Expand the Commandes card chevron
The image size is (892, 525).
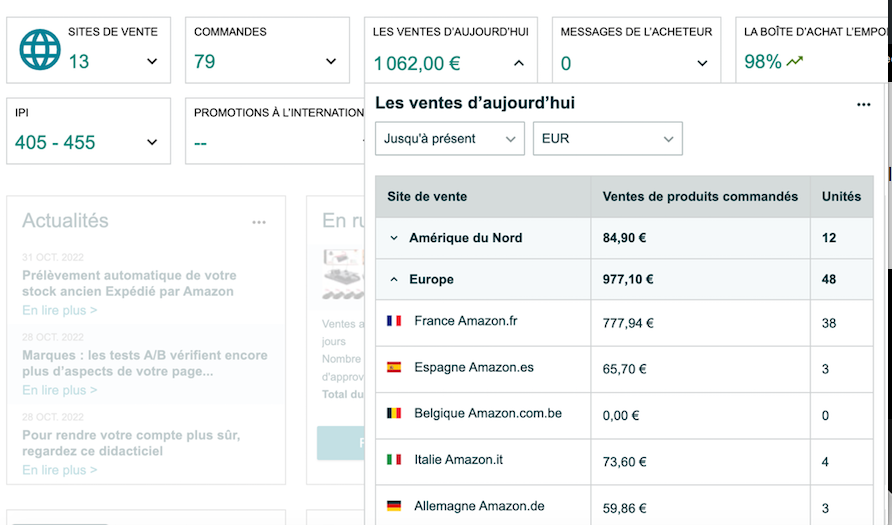pos(331,61)
